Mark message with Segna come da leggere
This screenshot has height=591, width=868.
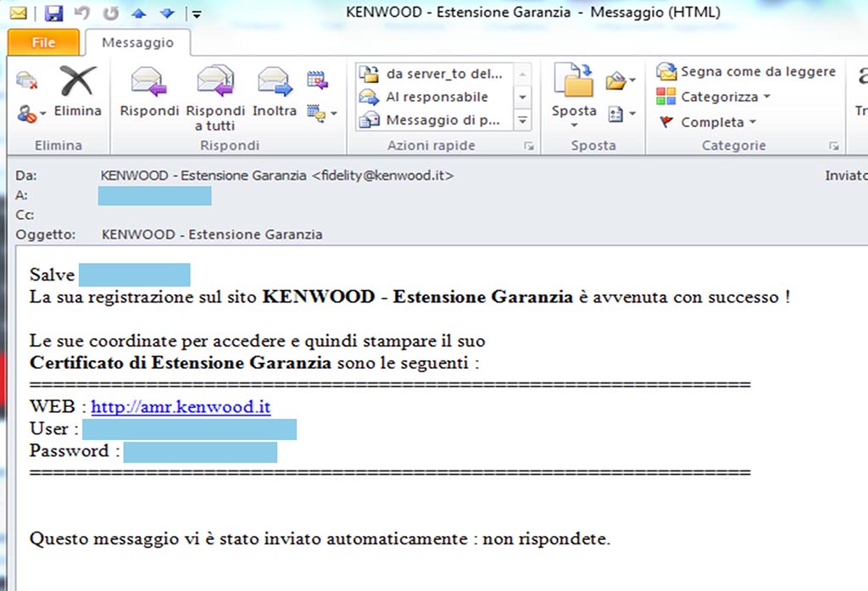coord(748,72)
